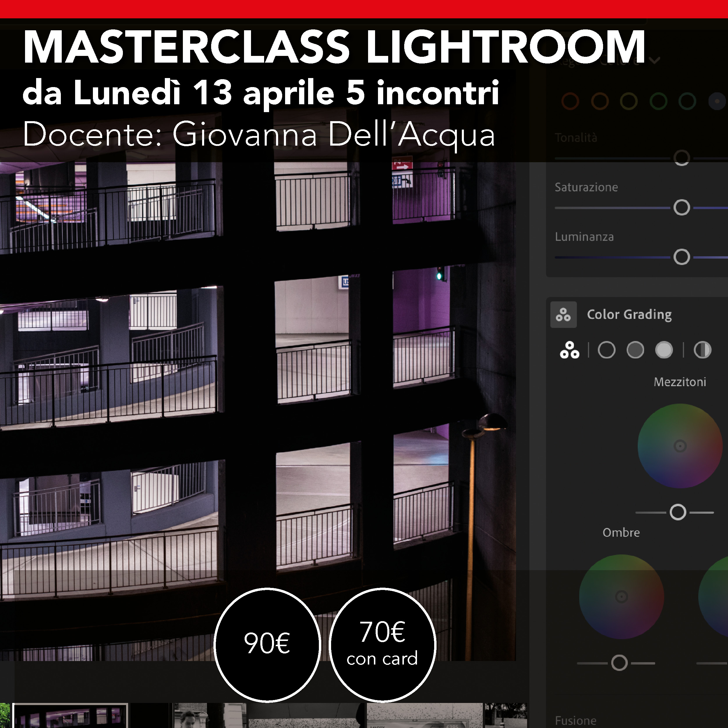Viewport: 728px width, 728px height.
Task: Switch to the shadows-only grading circle icon
Action: [x=606, y=350]
